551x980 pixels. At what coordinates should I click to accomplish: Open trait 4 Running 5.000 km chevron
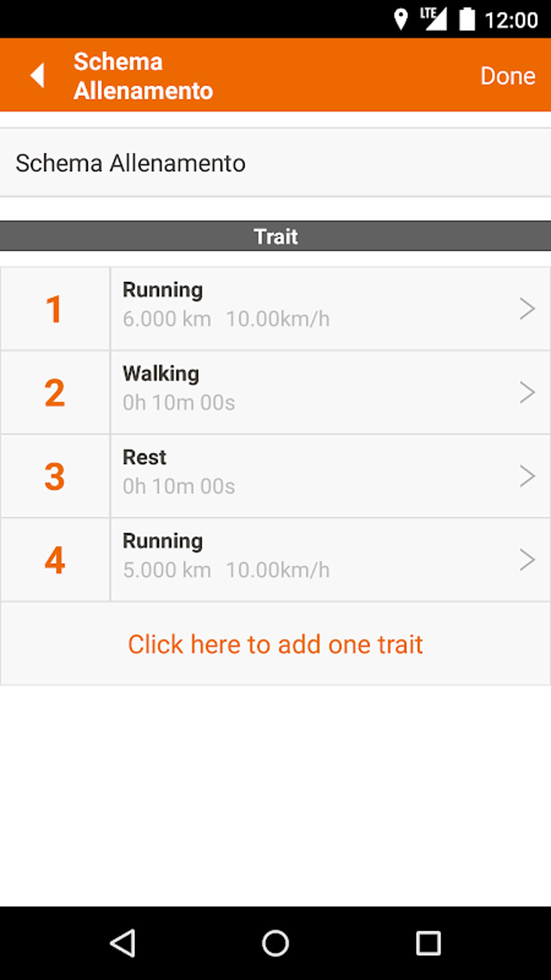[x=527, y=560]
